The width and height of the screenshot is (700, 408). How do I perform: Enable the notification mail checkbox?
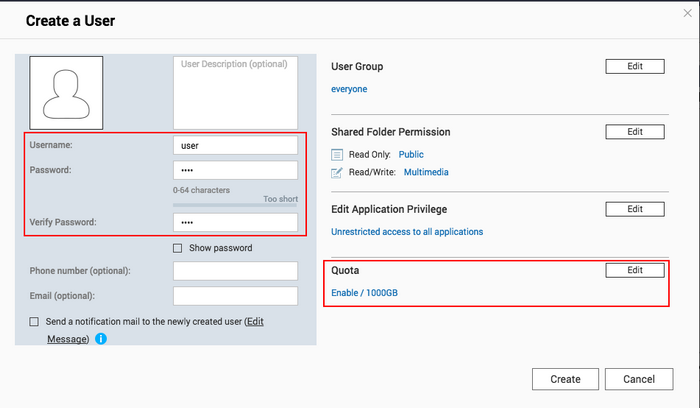[x=34, y=322]
